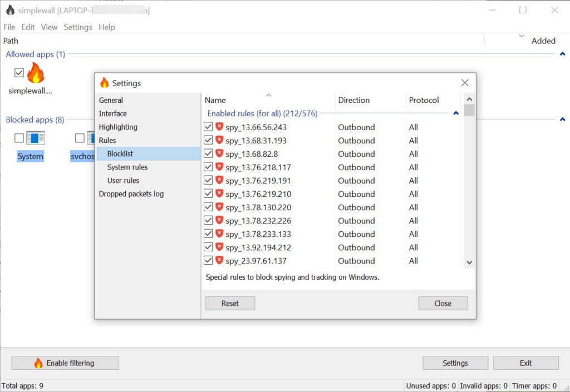
Task: Collapse the Enabled rules (for all) group
Action: click(x=456, y=113)
